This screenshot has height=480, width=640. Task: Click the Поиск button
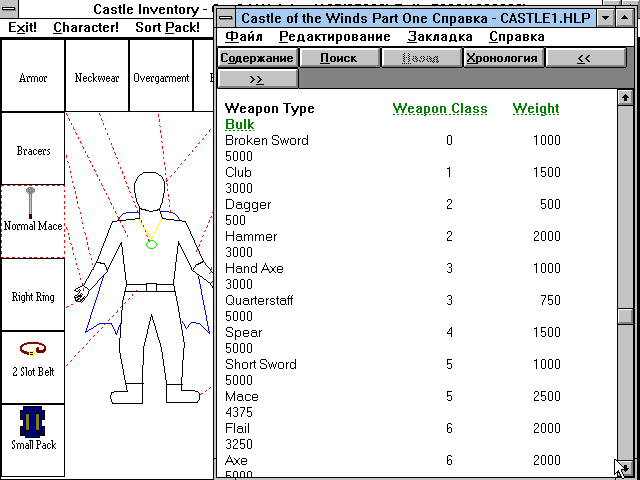(339, 58)
